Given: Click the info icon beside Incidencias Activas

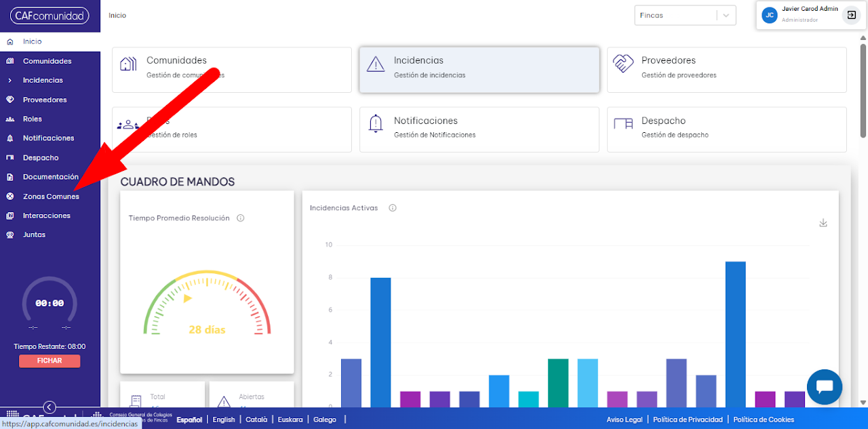Looking at the screenshot, I should 393,208.
